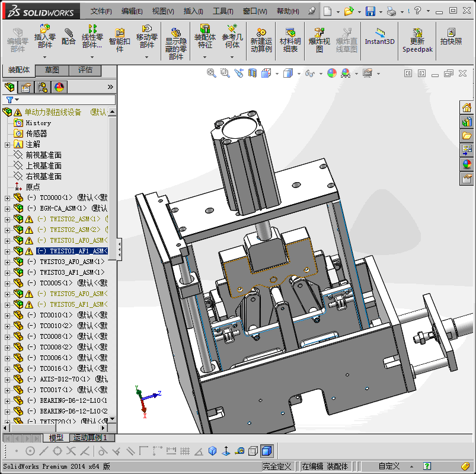The height and width of the screenshot is (474, 476).
Task: Expand TWIST01_AF1_ASM tree node
Action: tap(7, 252)
